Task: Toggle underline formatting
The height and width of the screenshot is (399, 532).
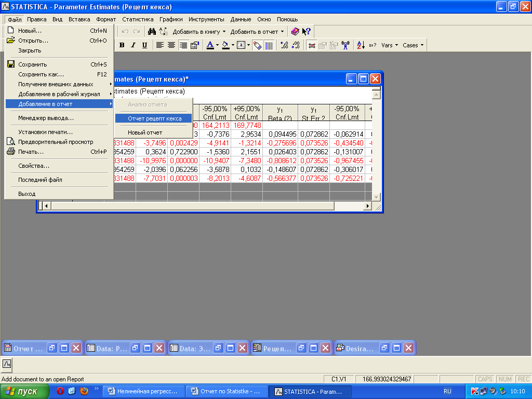Action: pos(144,45)
